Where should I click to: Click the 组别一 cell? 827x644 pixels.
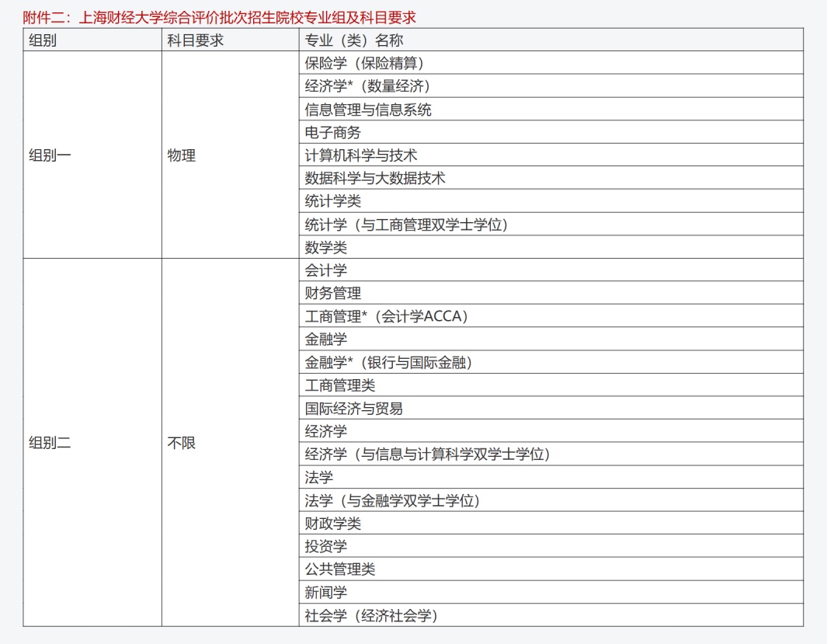tap(92, 155)
